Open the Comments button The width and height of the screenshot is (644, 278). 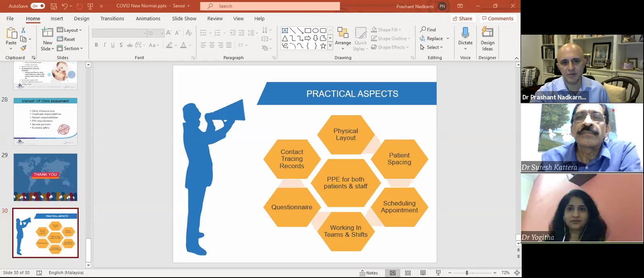[498, 19]
